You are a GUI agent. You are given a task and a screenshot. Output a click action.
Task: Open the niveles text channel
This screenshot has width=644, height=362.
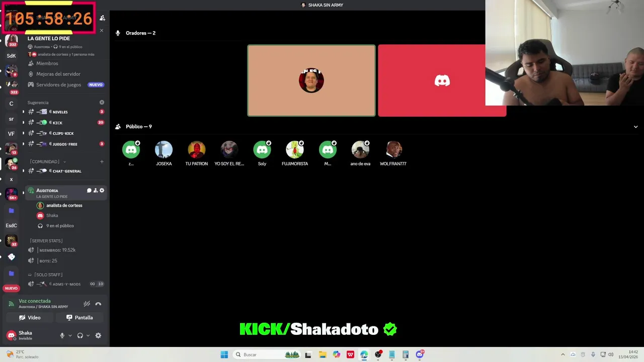pyautogui.click(x=66, y=112)
